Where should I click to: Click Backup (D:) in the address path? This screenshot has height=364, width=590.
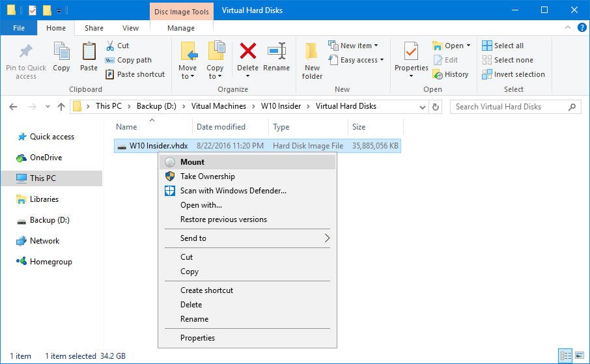pyautogui.click(x=156, y=106)
